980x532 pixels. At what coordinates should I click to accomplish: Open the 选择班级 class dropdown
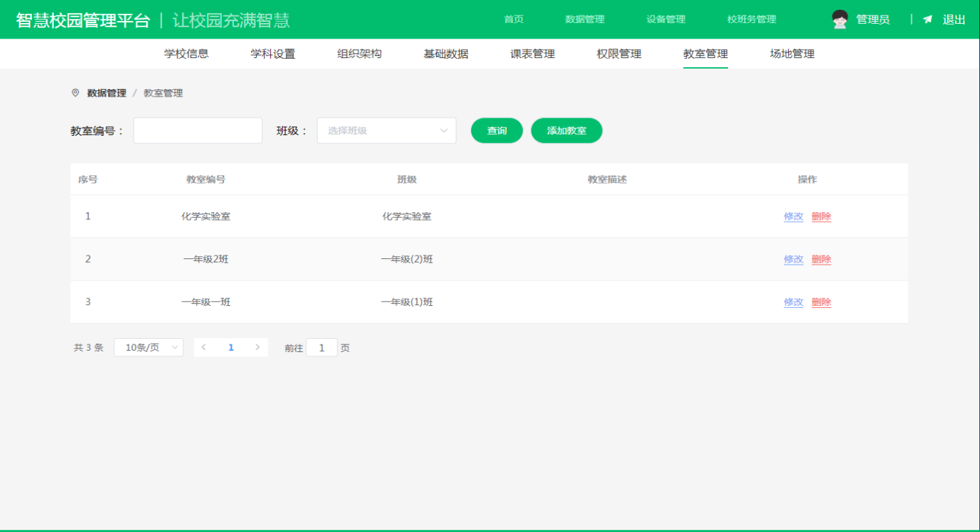386,131
